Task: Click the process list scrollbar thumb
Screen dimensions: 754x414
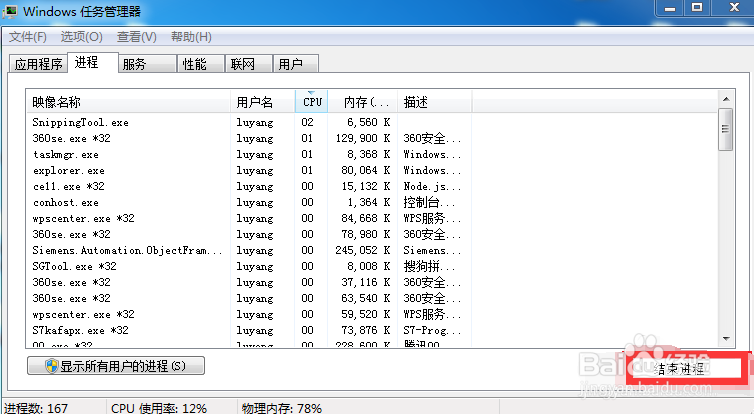Action: [x=726, y=129]
